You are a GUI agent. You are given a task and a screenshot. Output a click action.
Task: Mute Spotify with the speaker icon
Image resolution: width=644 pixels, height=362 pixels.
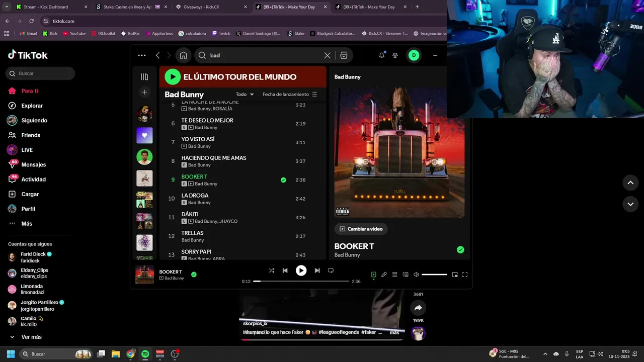pyautogui.click(x=416, y=275)
